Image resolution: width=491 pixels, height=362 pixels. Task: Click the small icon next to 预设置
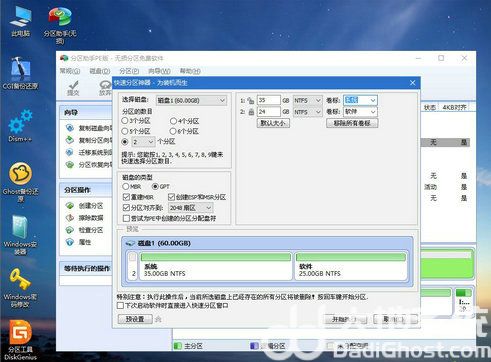(158, 319)
